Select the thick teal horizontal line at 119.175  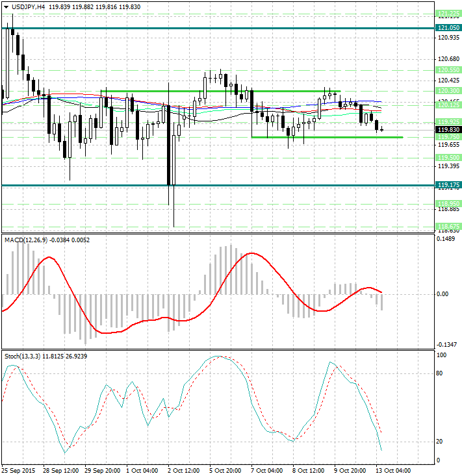tap(218, 185)
